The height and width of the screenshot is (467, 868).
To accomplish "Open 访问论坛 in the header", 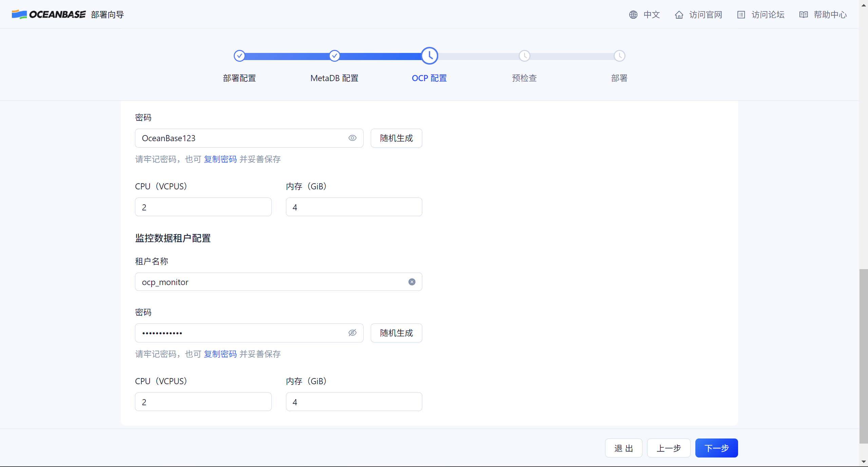I will click(768, 15).
